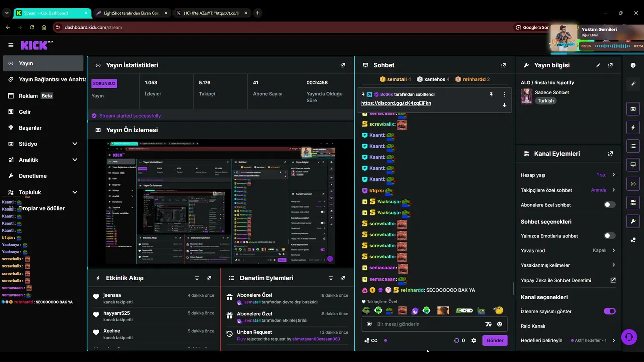The height and width of the screenshot is (362, 644).
Task: Disable İzlenme sayısını göster switch
Action: tap(609, 311)
